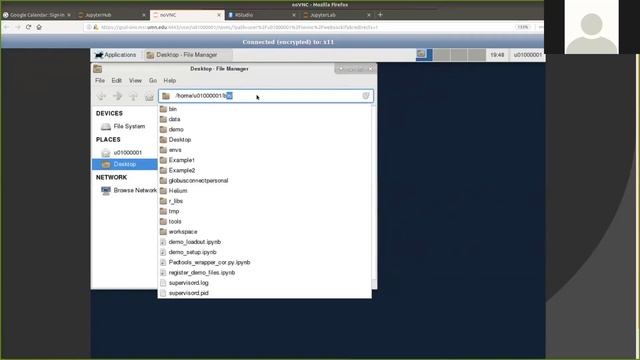Open parent folder with the up arrow

point(133,96)
